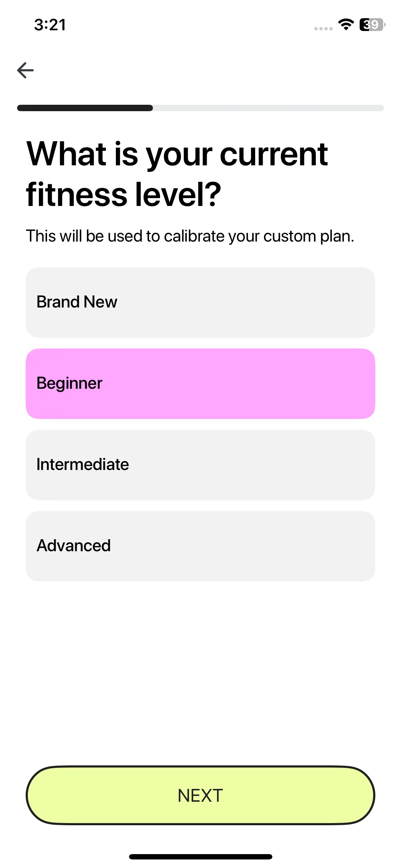401x868 pixels.
Task: Select the Advanced fitness level
Action: pyautogui.click(x=200, y=546)
